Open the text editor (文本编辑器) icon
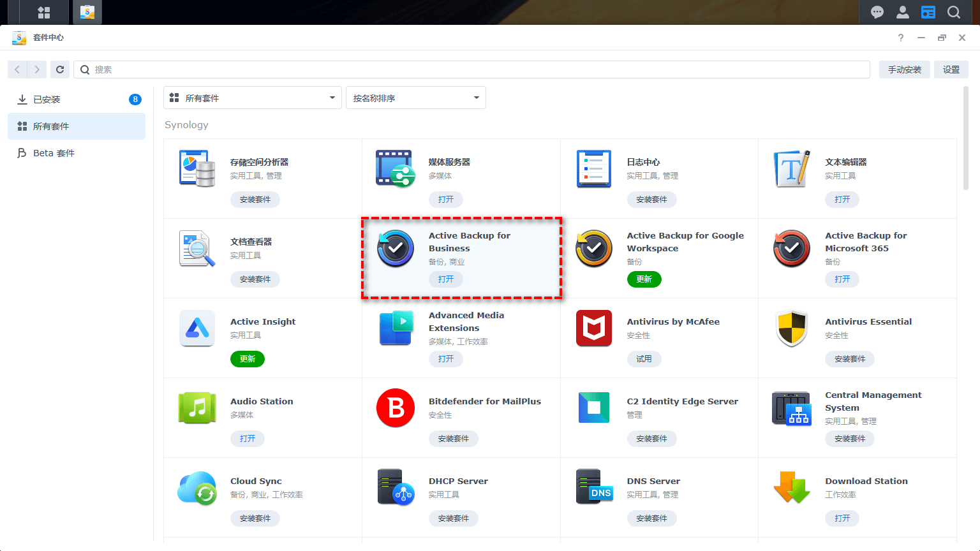Screen dimensions: 980x551 [791, 169]
